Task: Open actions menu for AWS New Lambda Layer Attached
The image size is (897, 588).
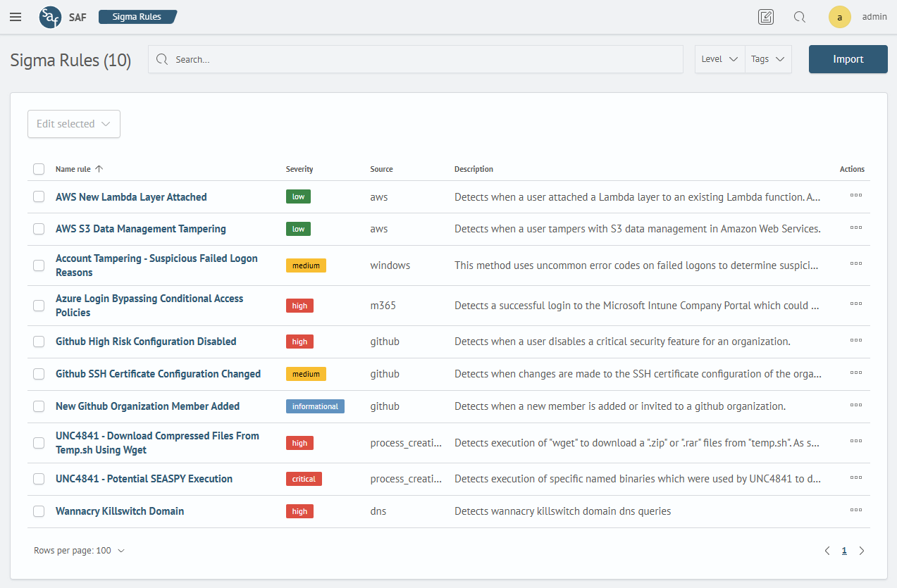Action: click(x=856, y=196)
